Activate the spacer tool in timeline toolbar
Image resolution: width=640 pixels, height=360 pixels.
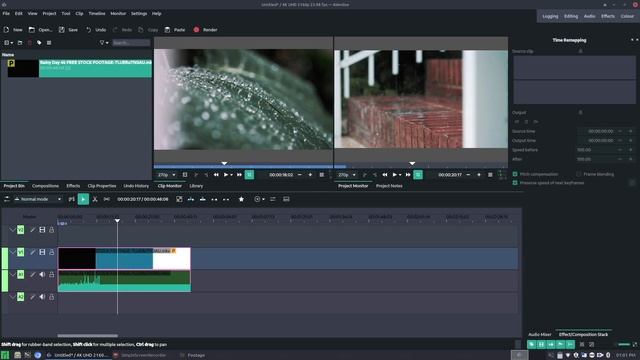(x=107, y=199)
